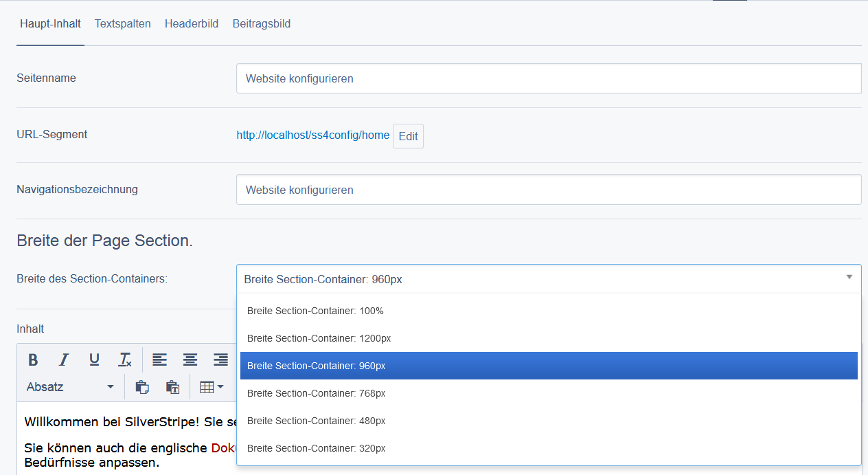The width and height of the screenshot is (868, 475).
Task: Apply italic formatting
Action: point(64,360)
